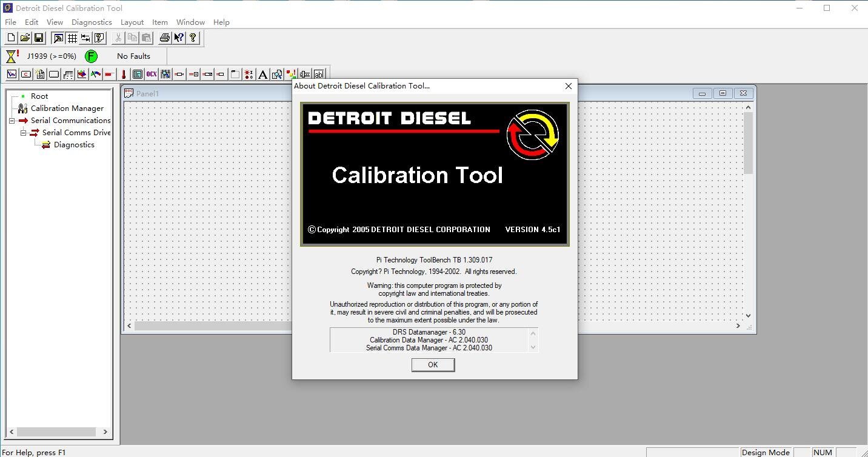Image resolution: width=868 pixels, height=457 pixels.
Task: Open the Layout menu
Action: coord(132,22)
